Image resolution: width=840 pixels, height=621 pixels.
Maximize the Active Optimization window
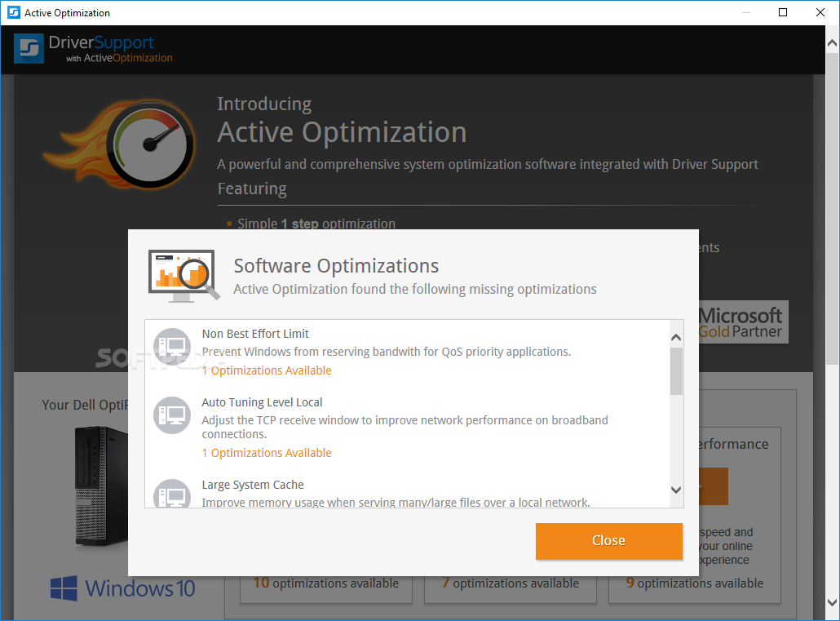tap(783, 12)
